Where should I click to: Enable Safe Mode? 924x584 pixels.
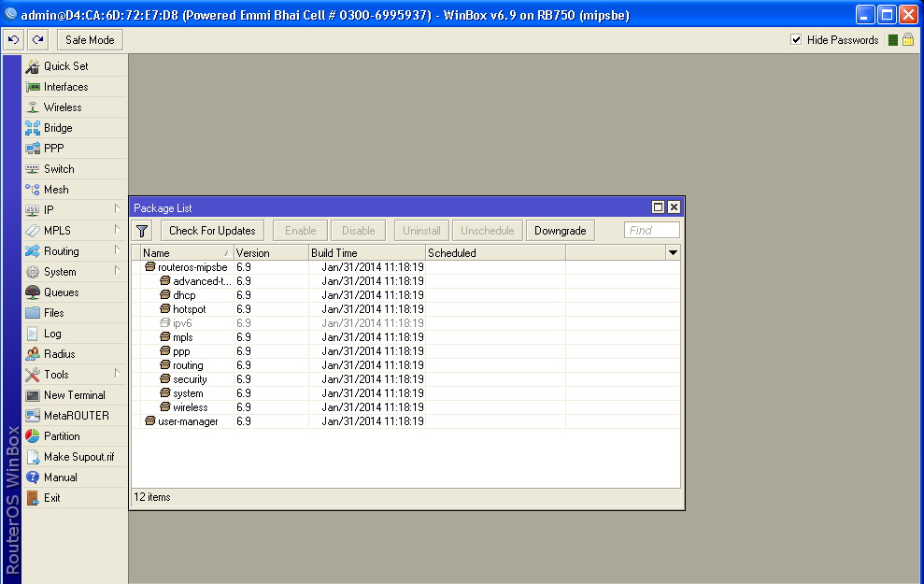(89, 39)
